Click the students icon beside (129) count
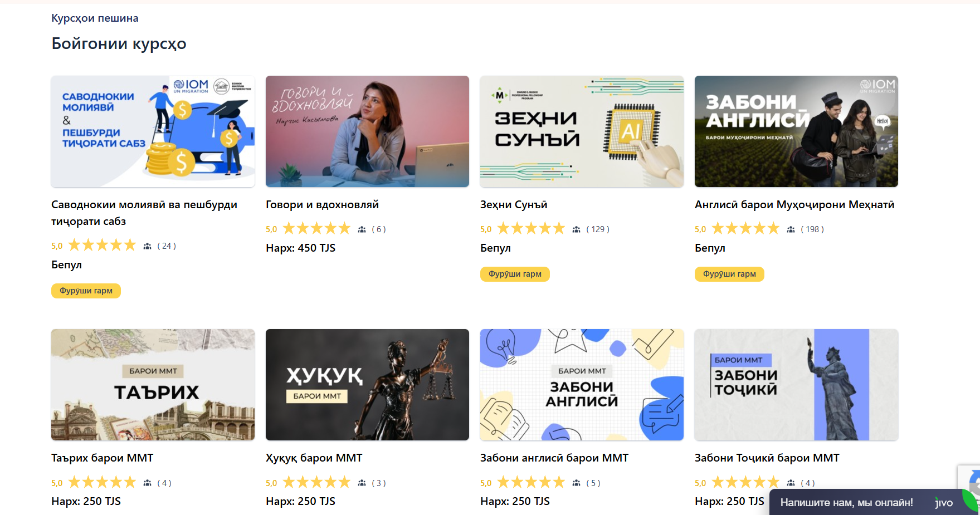The width and height of the screenshot is (980, 515). pyautogui.click(x=577, y=229)
